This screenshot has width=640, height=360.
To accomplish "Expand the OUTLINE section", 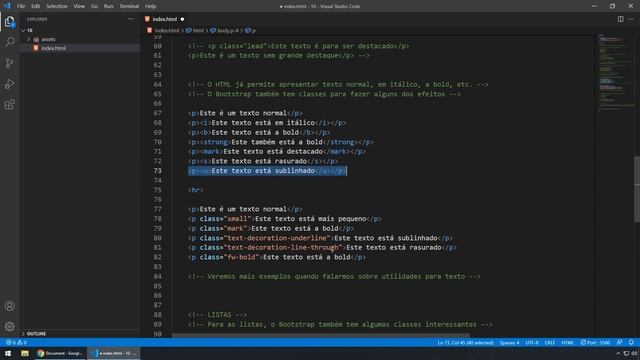I will [x=36, y=333].
